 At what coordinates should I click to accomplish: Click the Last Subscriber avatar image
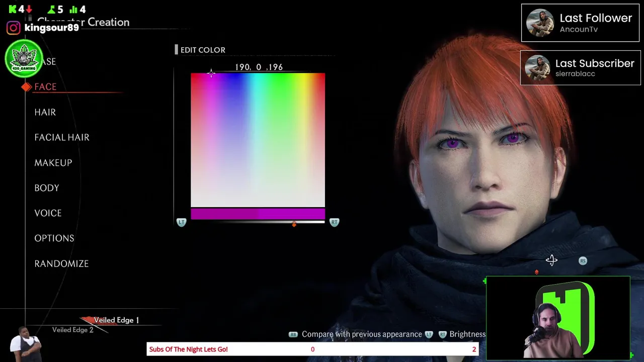click(538, 68)
